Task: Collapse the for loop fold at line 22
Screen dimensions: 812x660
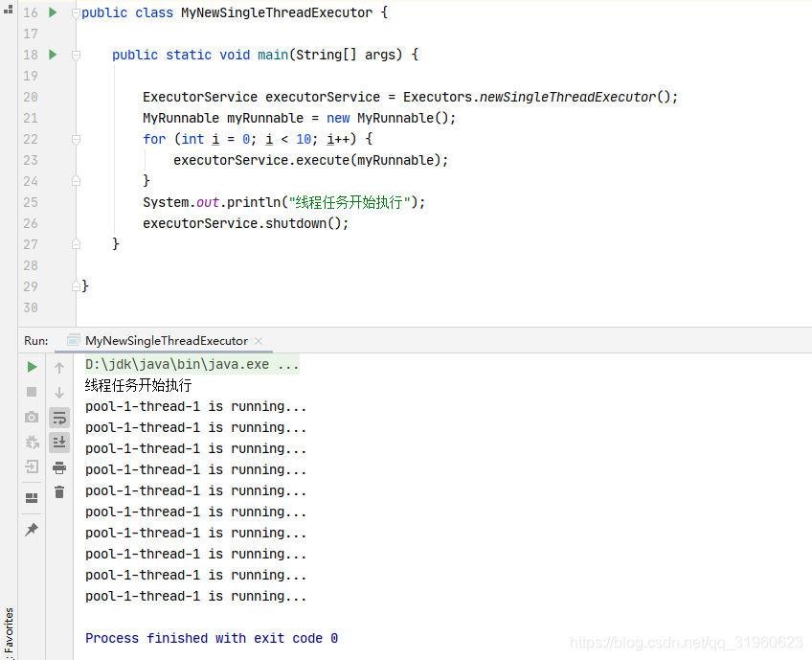Action: click(77, 139)
